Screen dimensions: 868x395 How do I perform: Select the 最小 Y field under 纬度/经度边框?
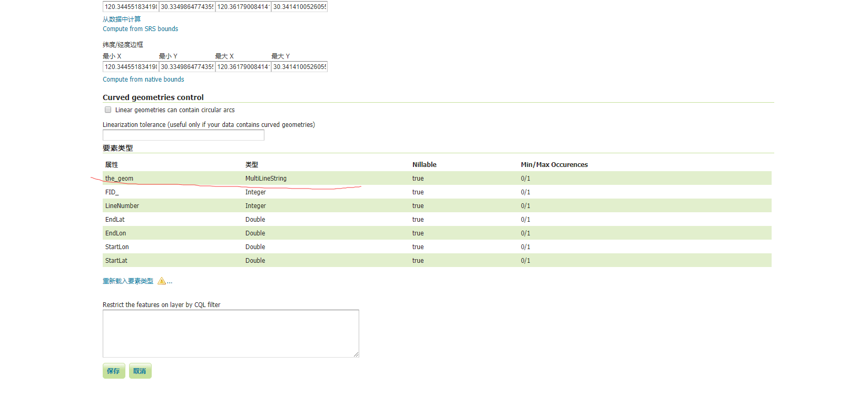tap(187, 67)
